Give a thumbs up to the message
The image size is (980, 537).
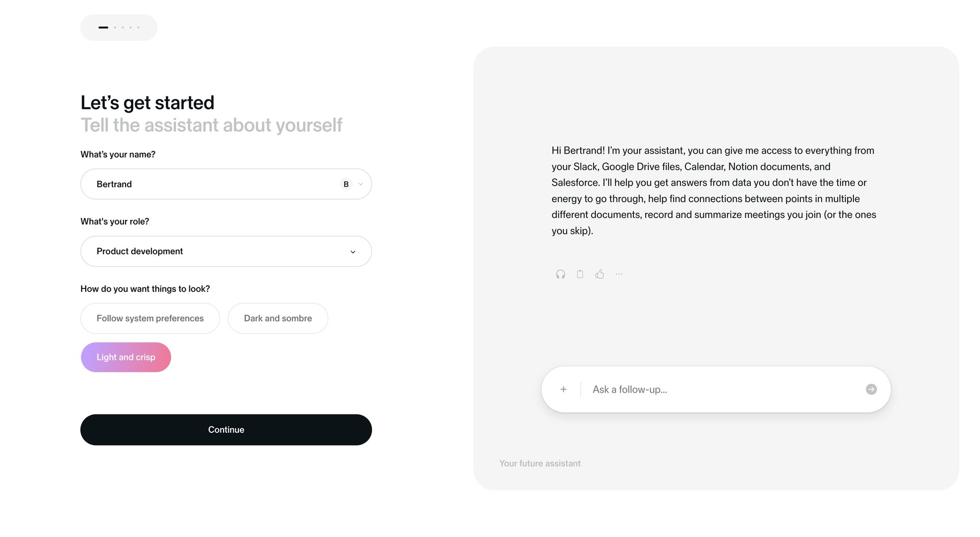[599, 274]
